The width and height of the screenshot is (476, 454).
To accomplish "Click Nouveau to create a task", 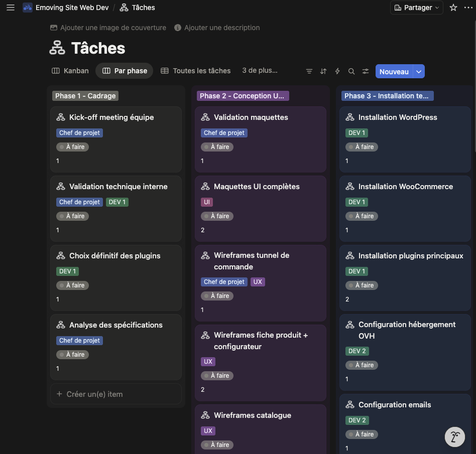I will click(x=394, y=71).
